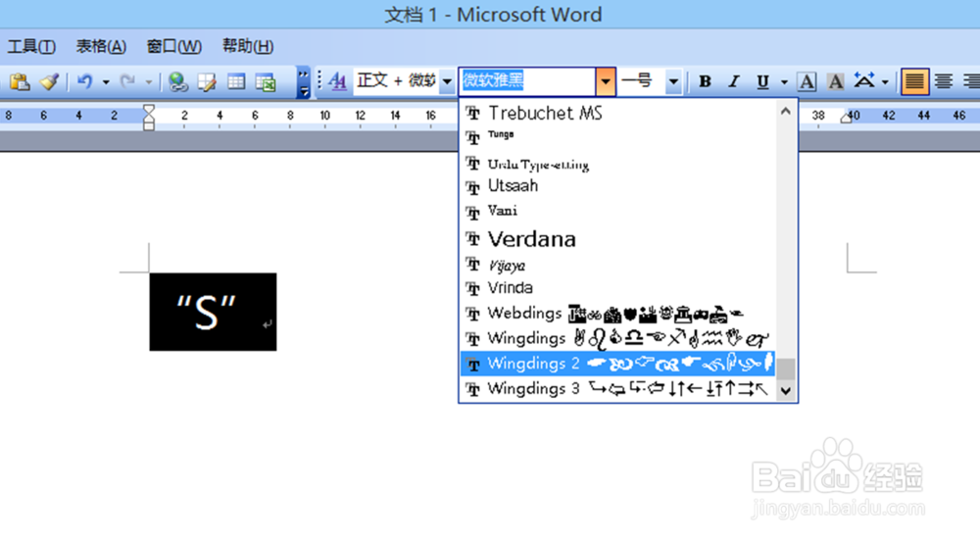This screenshot has width=980, height=542.
Task: Open the paragraph style dropdown arrow
Action: pyautogui.click(x=447, y=81)
